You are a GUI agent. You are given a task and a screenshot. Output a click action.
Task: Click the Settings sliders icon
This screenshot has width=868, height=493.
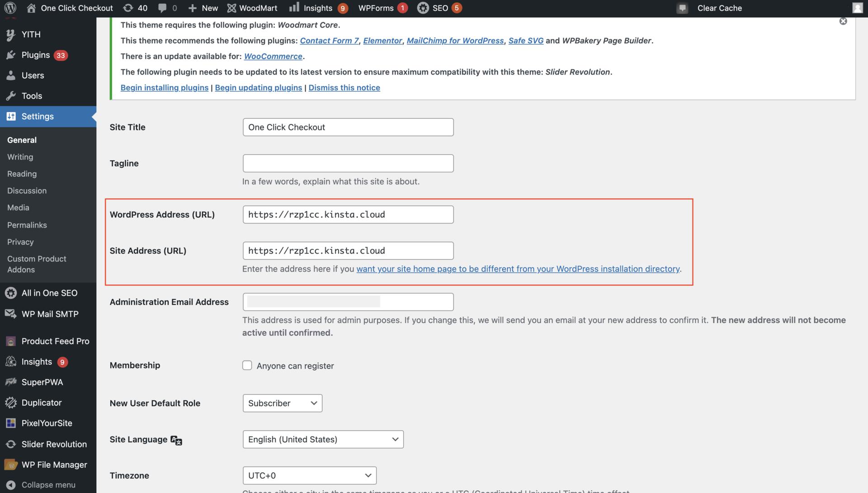[x=11, y=116]
